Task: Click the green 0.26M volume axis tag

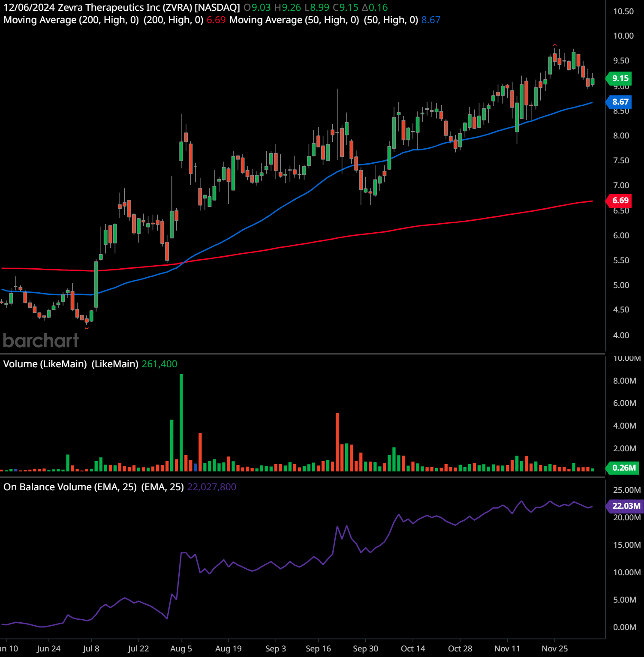Action: [623, 468]
